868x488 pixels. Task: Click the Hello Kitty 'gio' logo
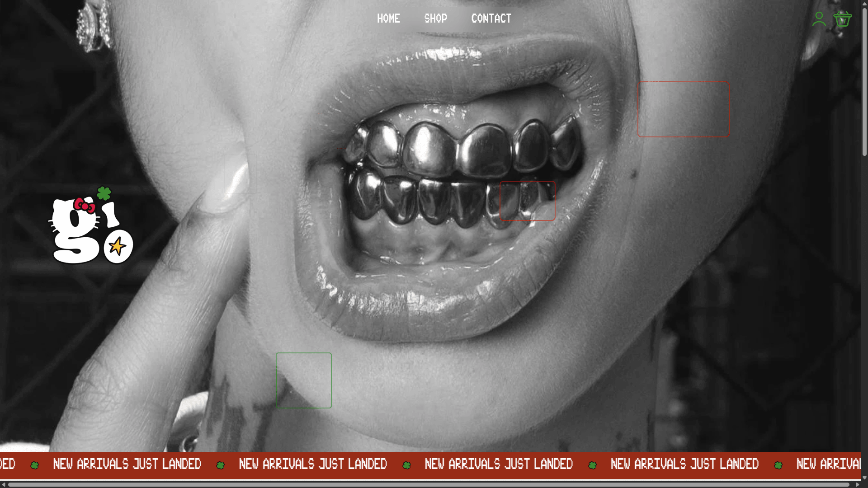91,225
